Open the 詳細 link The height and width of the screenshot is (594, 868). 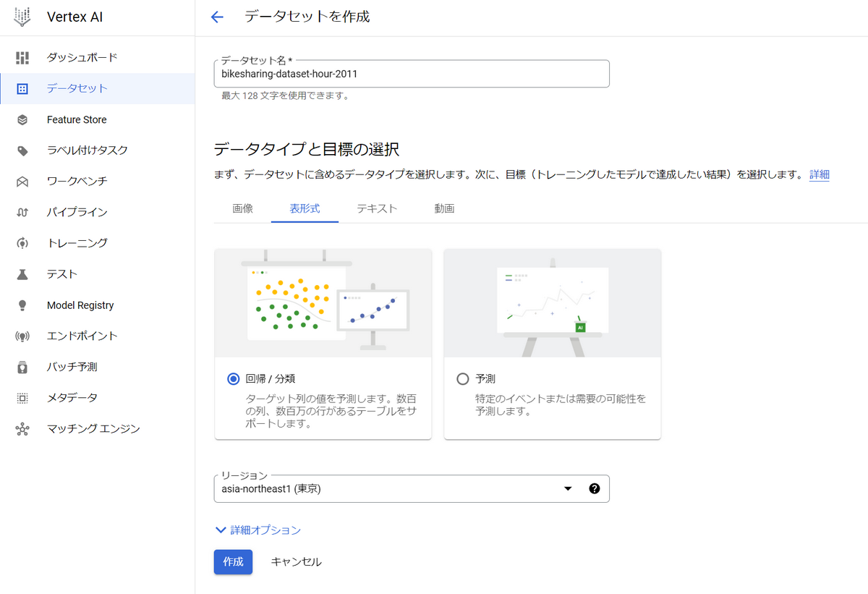point(819,174)
